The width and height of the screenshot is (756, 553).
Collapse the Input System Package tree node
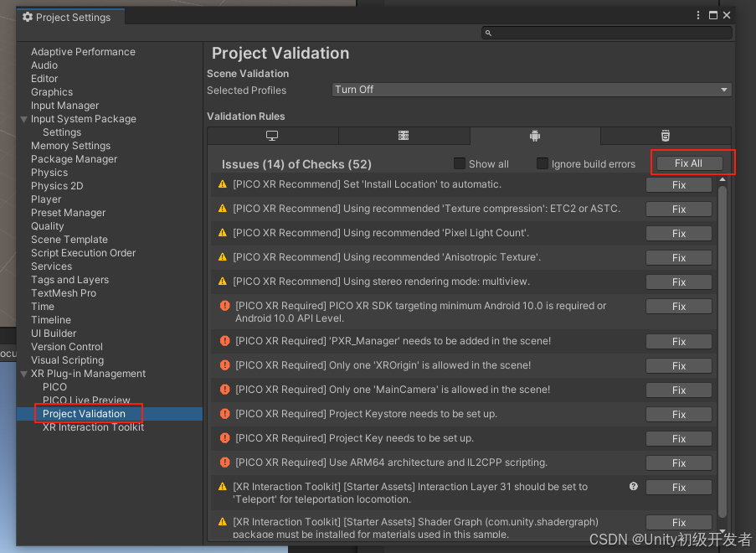[23, 119]
